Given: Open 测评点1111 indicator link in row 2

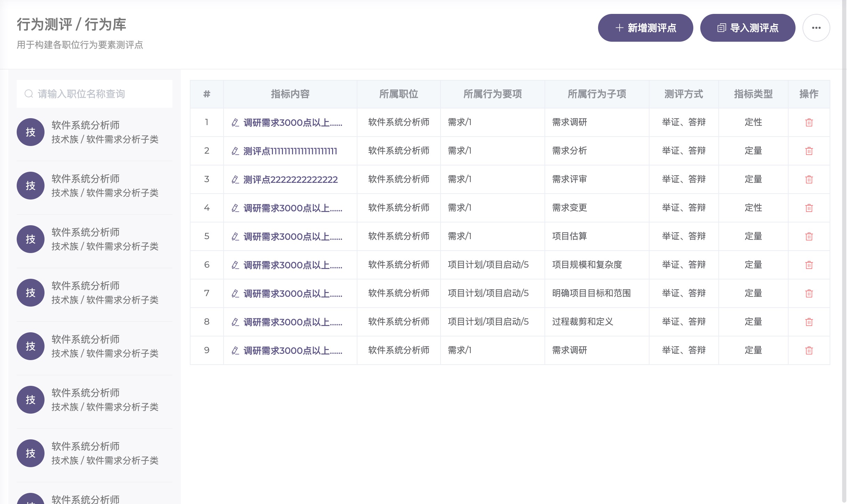Looking at the screenshot, I should (290, 151).
